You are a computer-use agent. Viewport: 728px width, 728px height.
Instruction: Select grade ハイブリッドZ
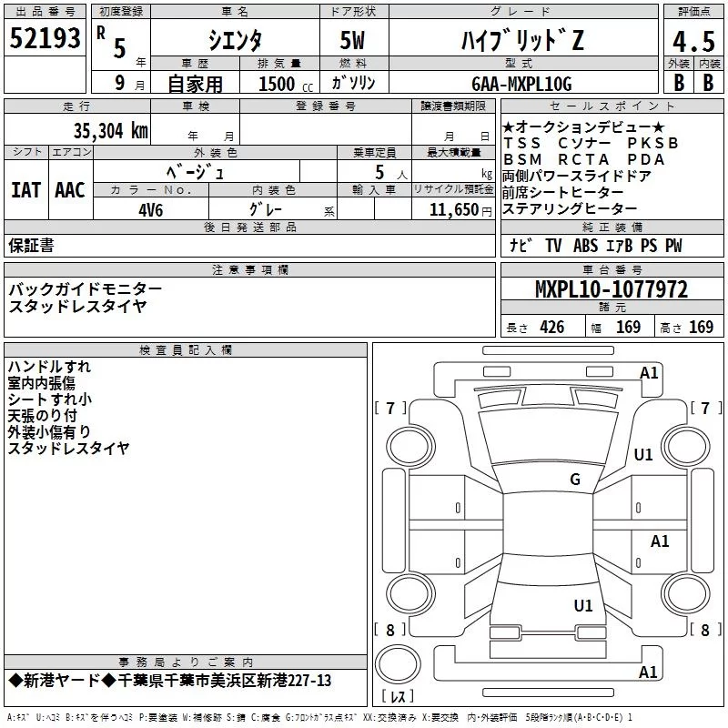tap(522, 40)
